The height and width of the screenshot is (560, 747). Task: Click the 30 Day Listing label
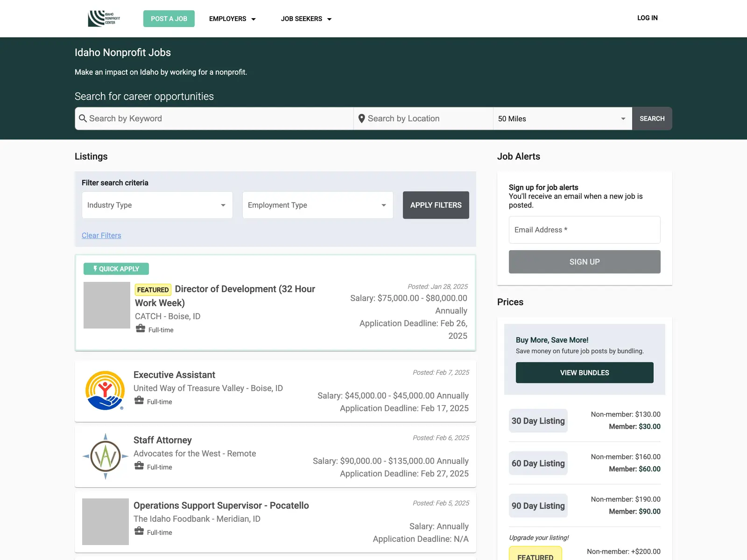[538, 421]
